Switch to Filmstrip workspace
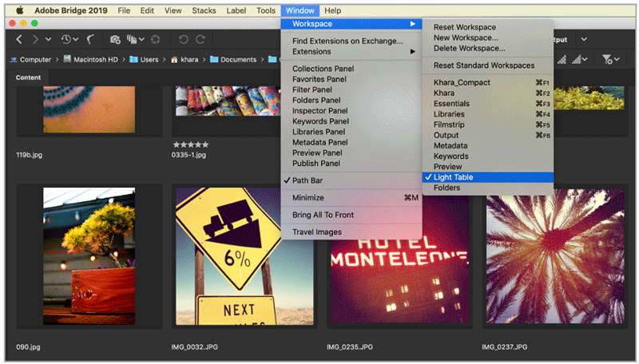 coord(488,125)
